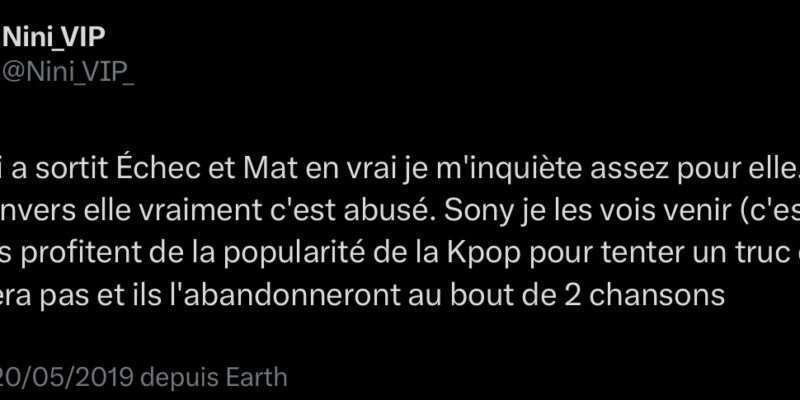Open the 20/05/2019 tweet timestamp
Viewport: 800px width, 400px height.
point(66,378)
